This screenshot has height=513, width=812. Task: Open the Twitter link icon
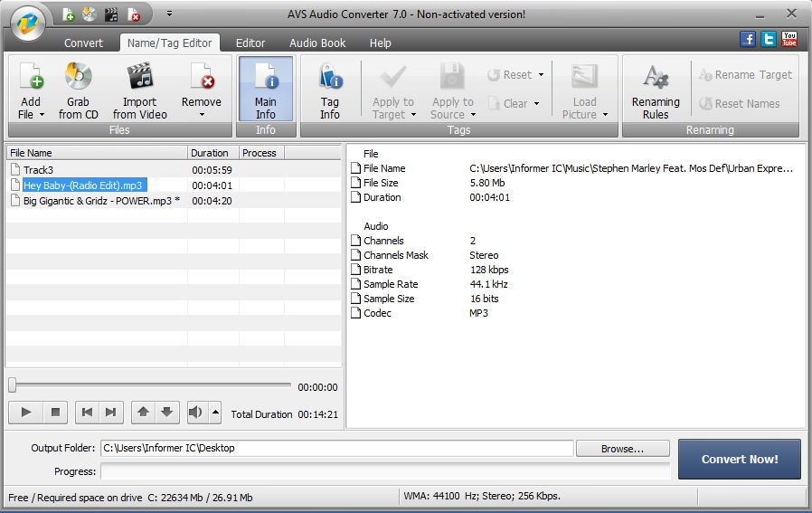pos(769,39)
